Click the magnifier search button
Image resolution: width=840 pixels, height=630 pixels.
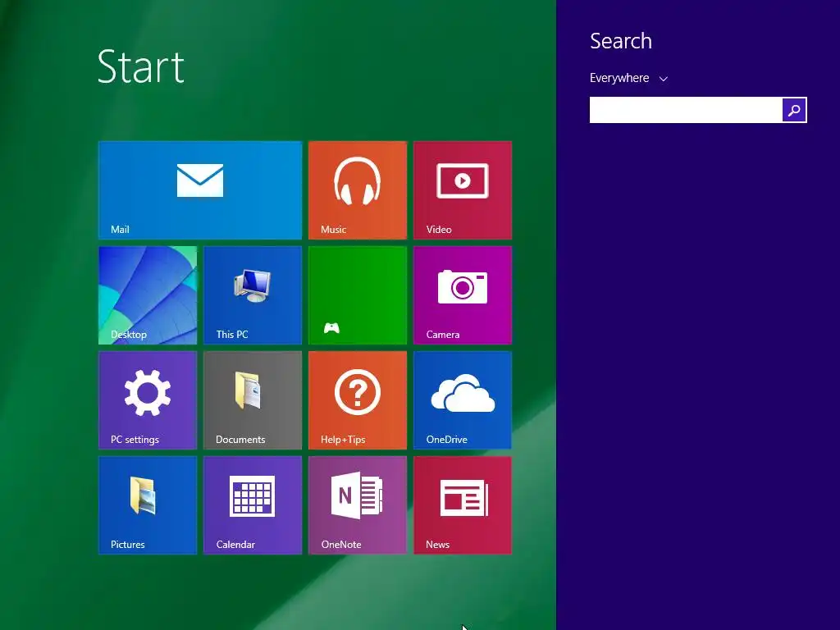click(x=794, y=110)
